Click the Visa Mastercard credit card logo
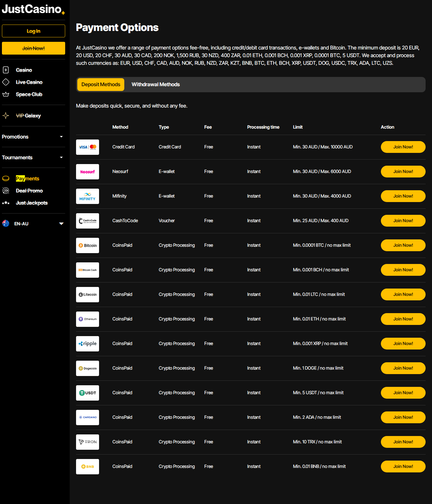432x504 pixels. click(x=87, y=147)
